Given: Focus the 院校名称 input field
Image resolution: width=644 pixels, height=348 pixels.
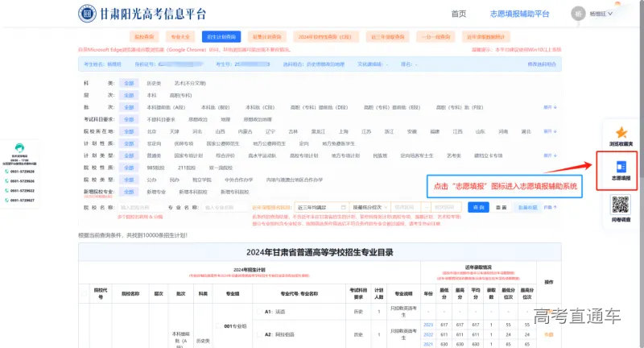Looking at the screenshot, I should point(142,208).
